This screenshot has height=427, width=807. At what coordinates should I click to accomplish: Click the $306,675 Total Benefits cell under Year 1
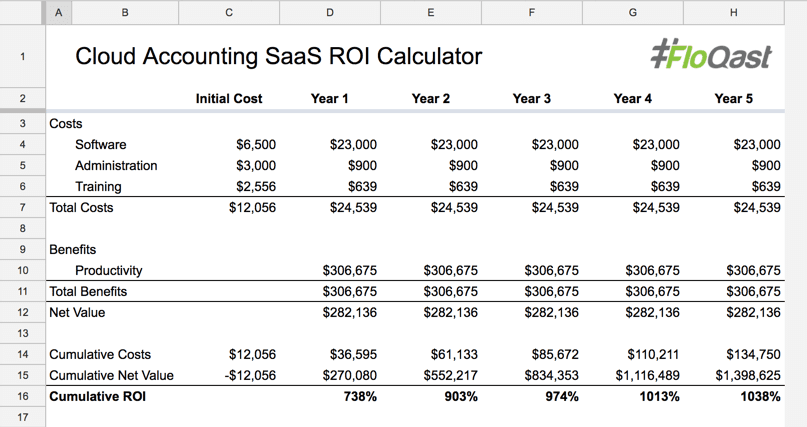coord(350,291)
